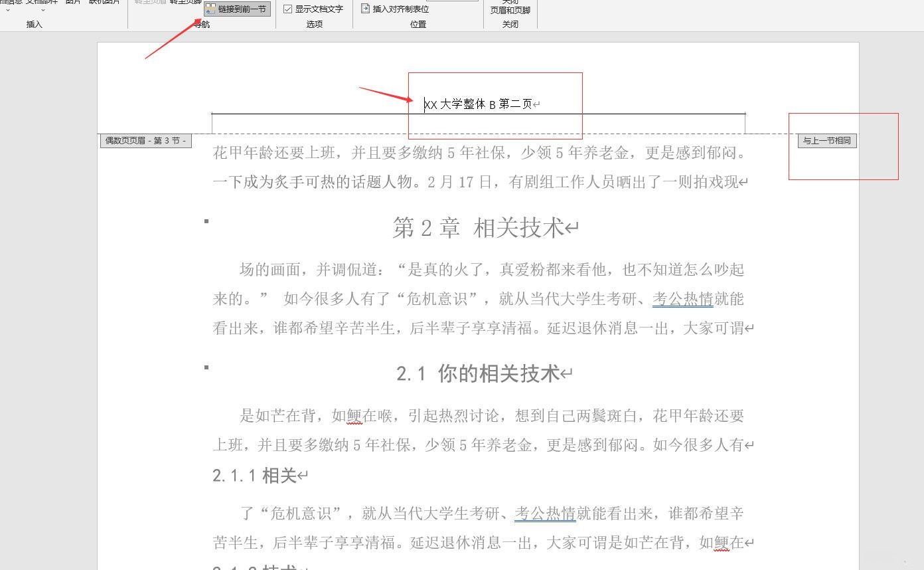Insert a picture using the 图片 icon
This screenshot has width=924, height=570.
point(73,3)
